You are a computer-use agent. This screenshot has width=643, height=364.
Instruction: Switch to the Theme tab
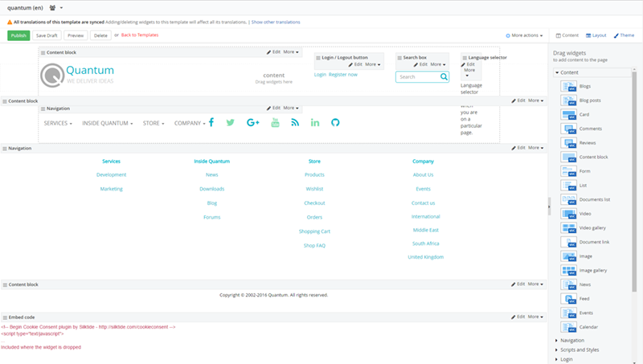[x=625, y=35]
